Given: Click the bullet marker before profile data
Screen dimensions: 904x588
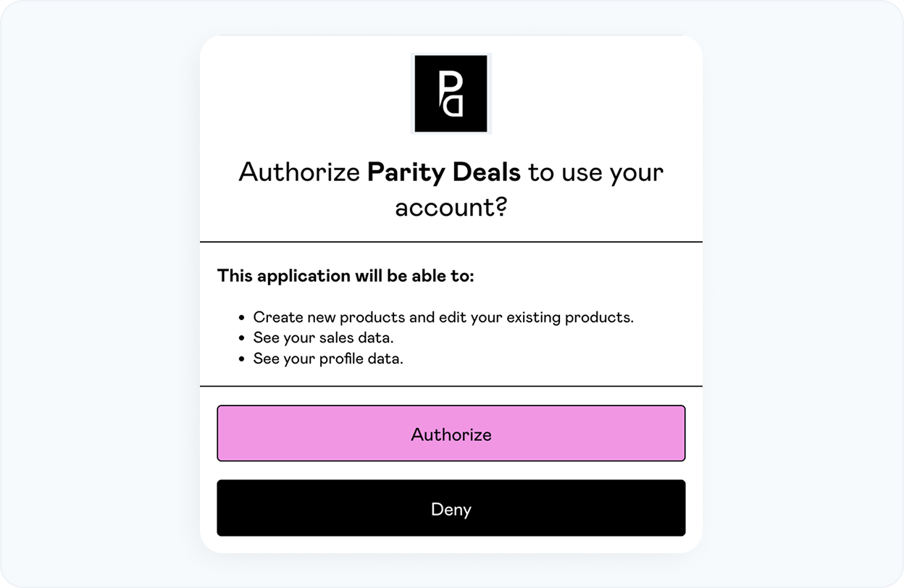Looking at the screenshot, I should click(x=241, y=358).
